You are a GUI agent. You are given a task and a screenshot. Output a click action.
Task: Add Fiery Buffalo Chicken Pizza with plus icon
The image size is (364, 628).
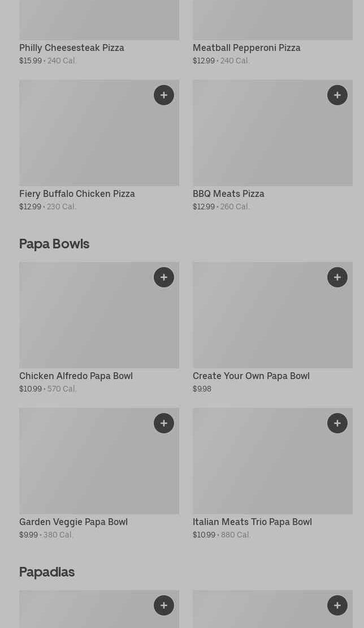tap(164, 95)
